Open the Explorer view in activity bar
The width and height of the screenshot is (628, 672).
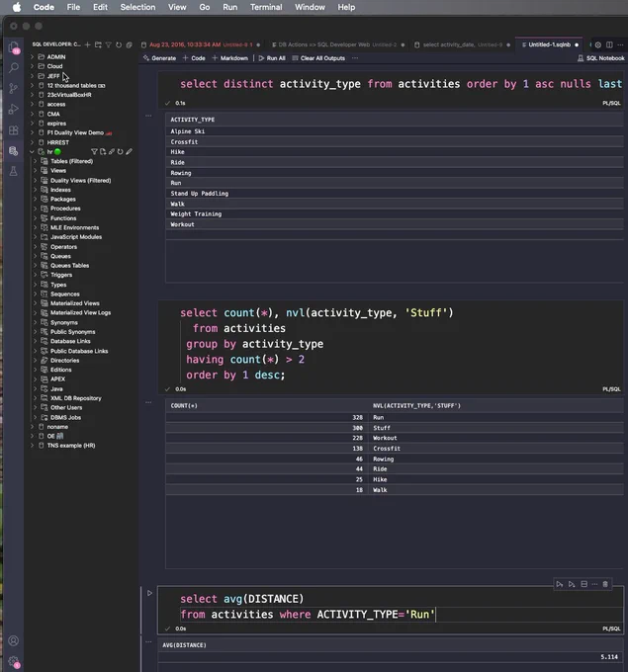click(x=14, y=46)
